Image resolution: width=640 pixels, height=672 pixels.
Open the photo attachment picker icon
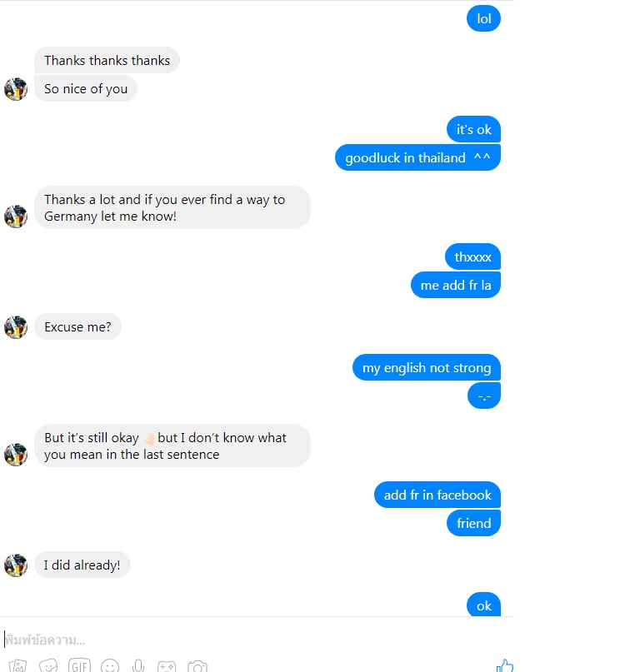[17, 665]
